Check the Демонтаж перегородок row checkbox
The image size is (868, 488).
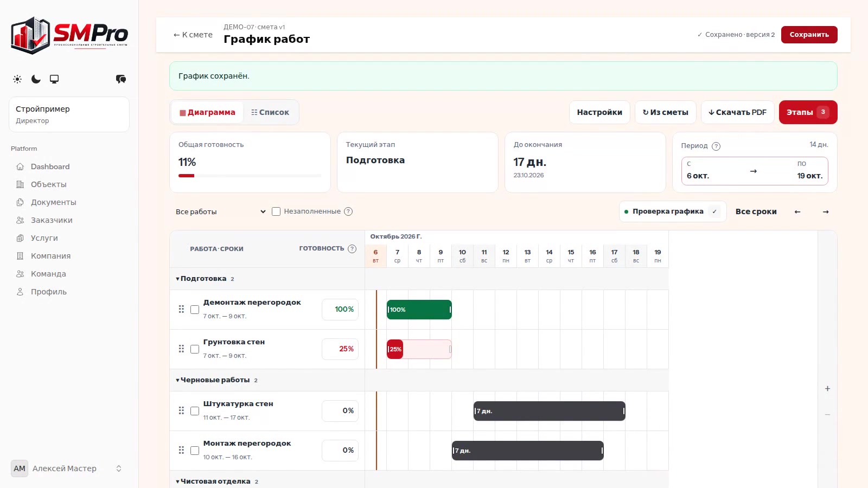195,310
